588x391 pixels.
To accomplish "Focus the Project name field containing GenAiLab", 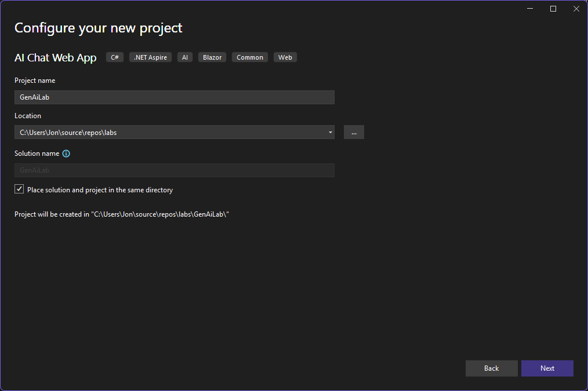I will pyautogui.click(x=174, y=97).
